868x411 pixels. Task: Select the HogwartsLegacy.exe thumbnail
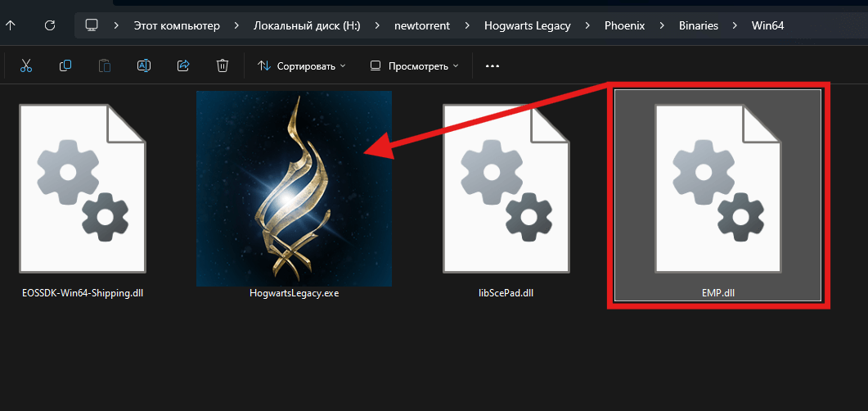pos(294,189)
